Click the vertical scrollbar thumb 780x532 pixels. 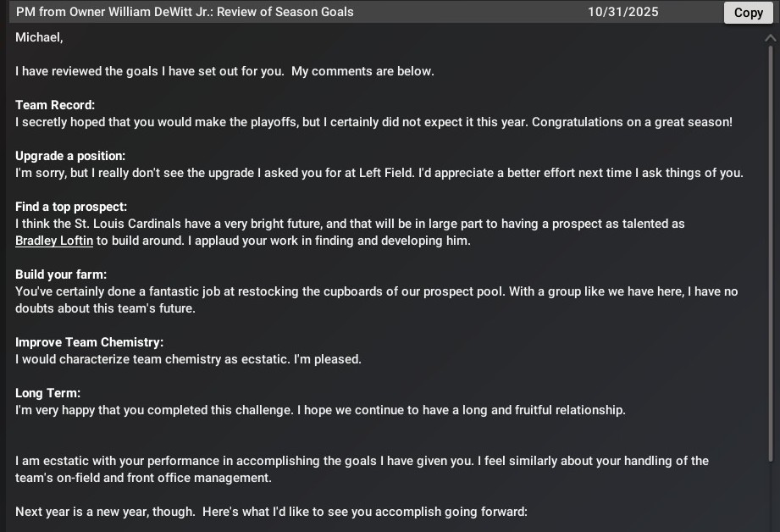point(771,254)
